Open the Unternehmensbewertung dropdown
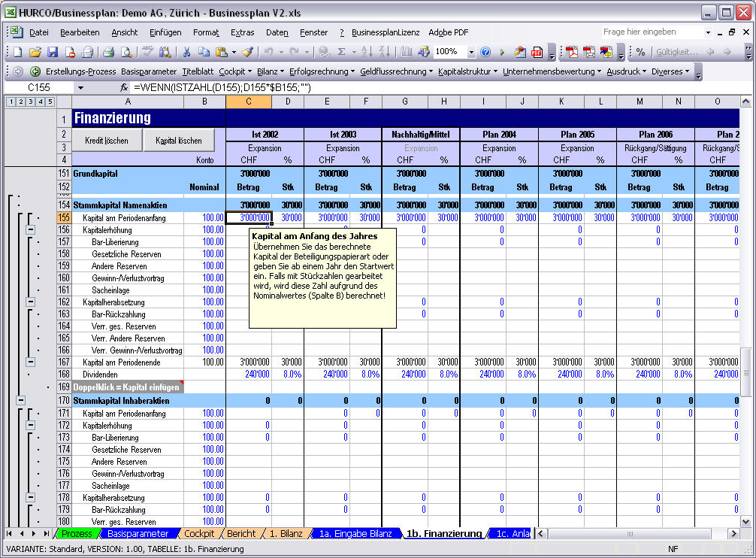The width and height of the screenshot is (756, 558). coord(552,71)
